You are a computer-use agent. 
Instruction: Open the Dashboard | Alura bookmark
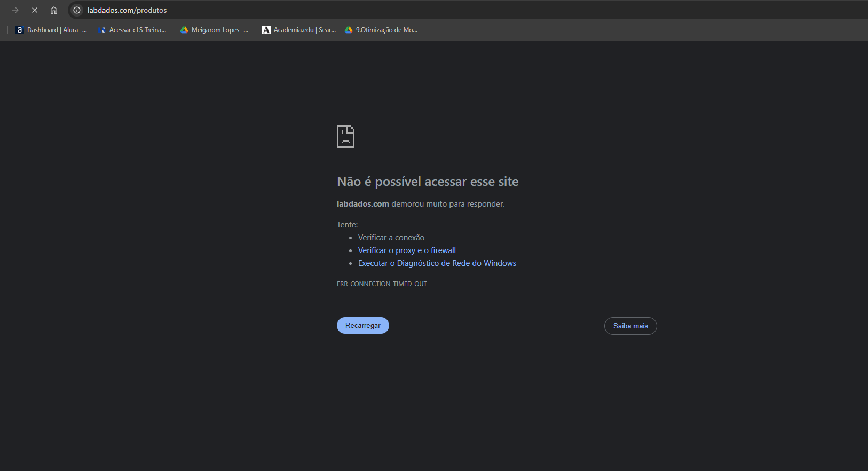pyautogui.click(x=51, y=30)
